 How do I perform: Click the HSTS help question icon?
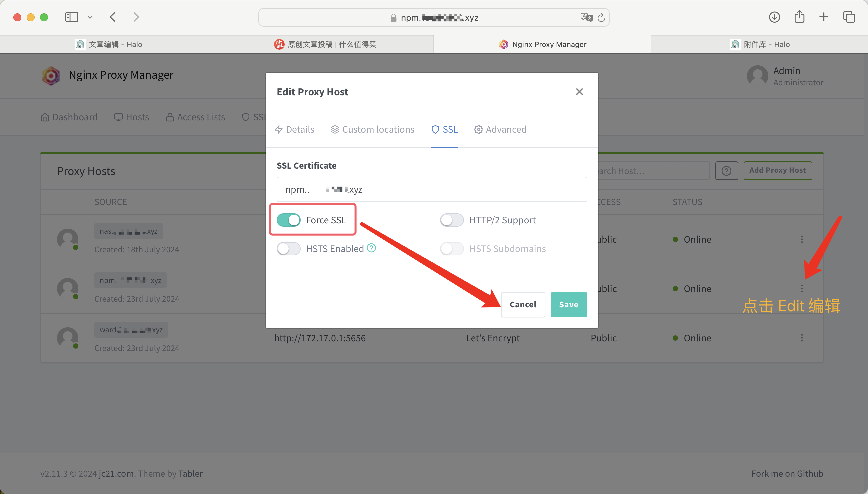[x=371, y=248]
